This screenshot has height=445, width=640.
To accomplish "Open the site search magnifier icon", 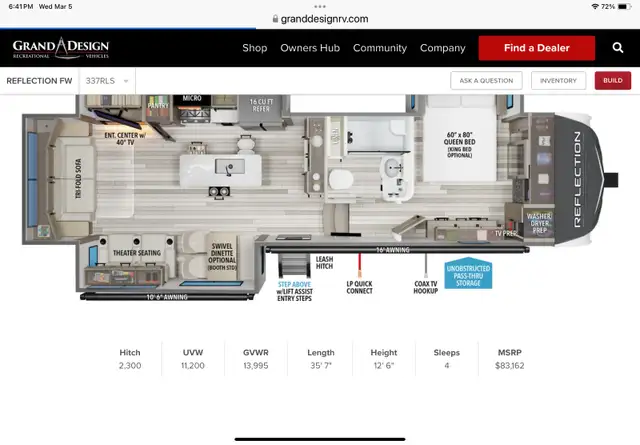I will 618,48.
